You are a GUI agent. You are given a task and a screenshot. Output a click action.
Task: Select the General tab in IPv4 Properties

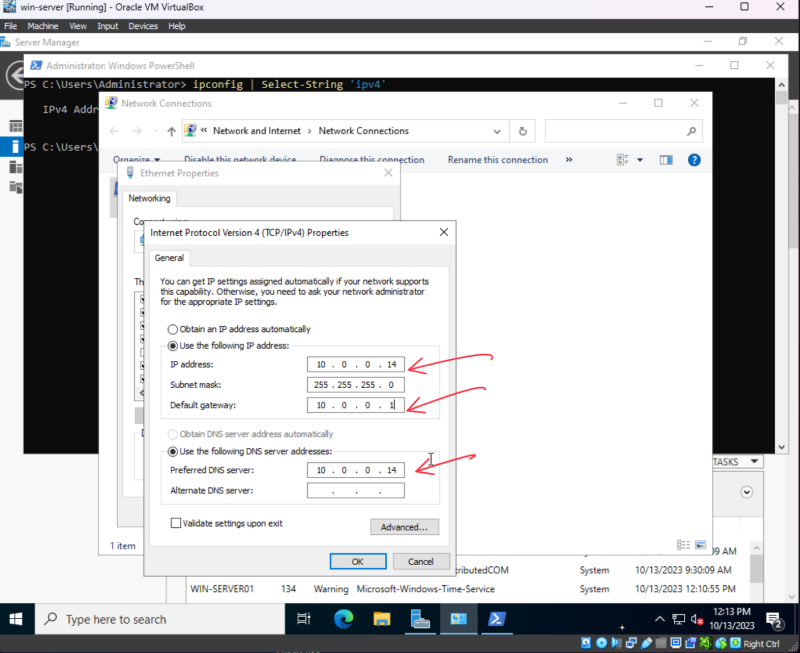[x=169, y=257]
